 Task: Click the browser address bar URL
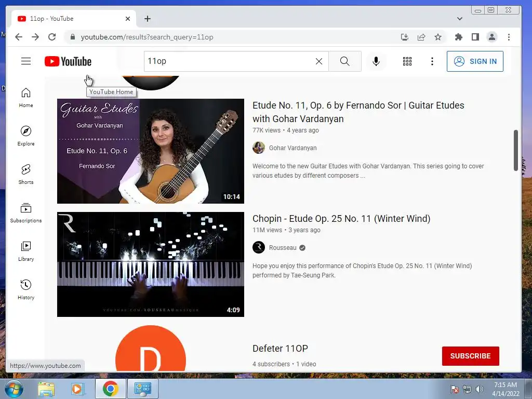(x=147, y=37)
